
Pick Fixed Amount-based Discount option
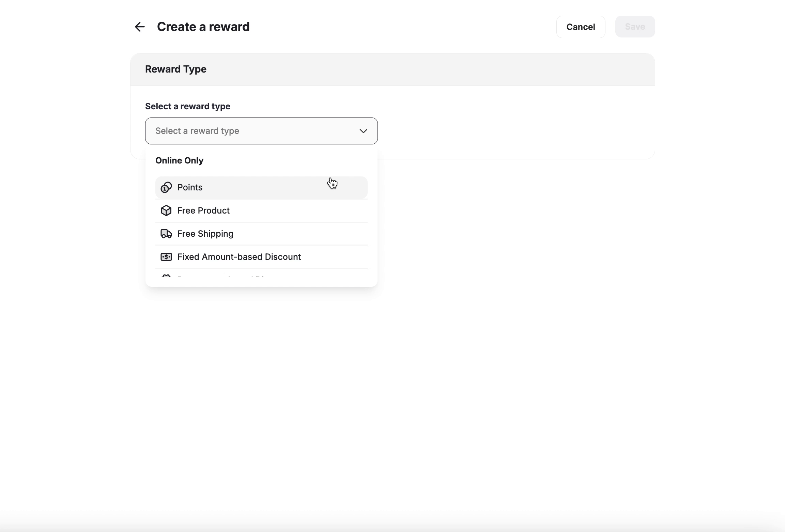(238, 256)
